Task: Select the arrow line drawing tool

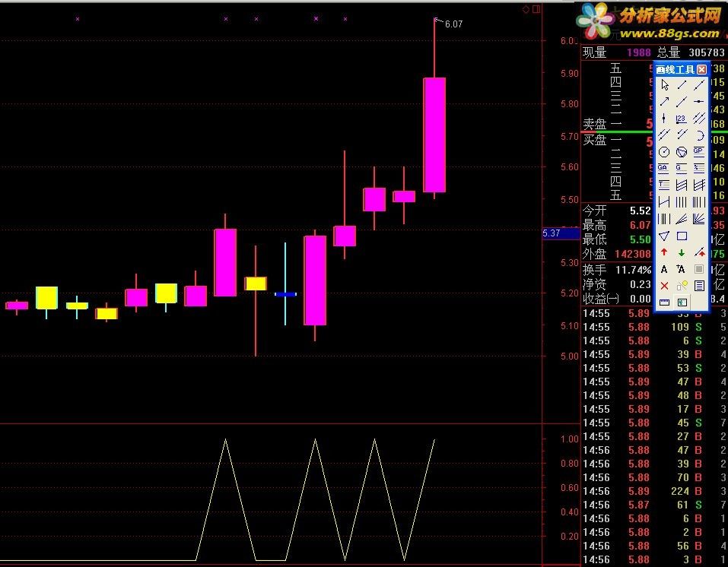Action: 664,102
